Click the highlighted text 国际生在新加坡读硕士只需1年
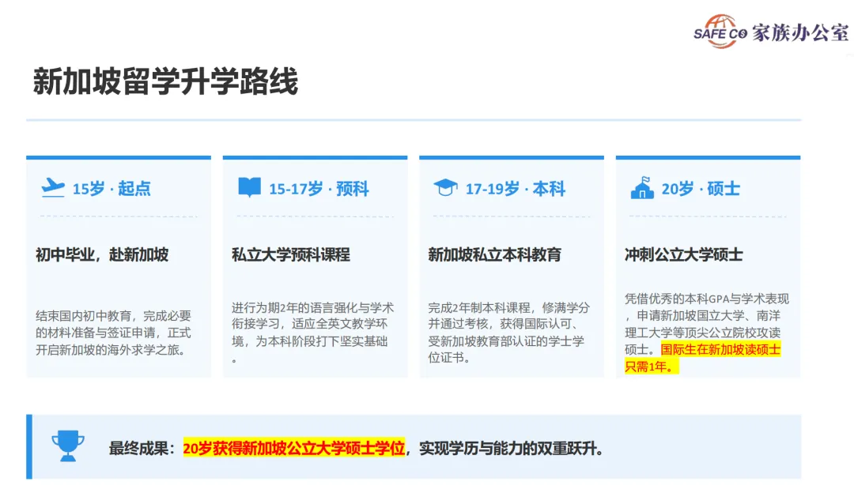 click(703, 358)
